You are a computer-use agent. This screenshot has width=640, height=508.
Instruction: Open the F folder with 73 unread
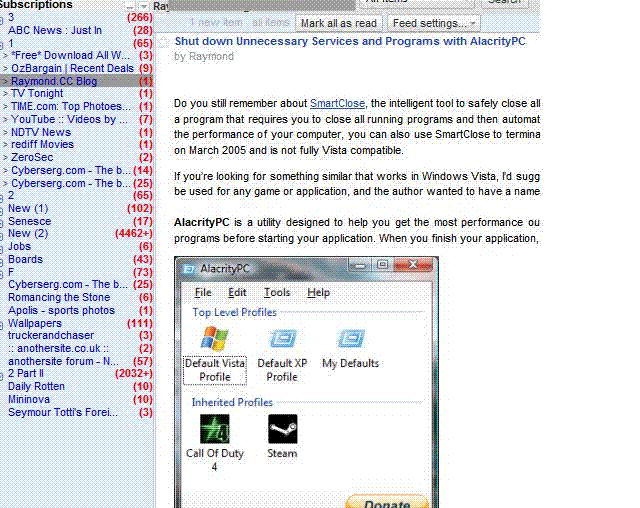click(11, 273)
